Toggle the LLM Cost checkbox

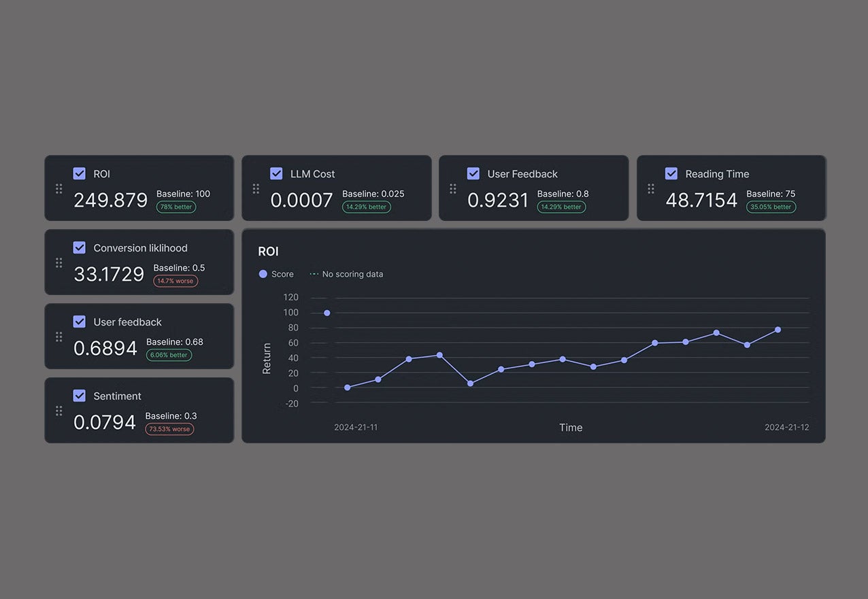[276, 173]
